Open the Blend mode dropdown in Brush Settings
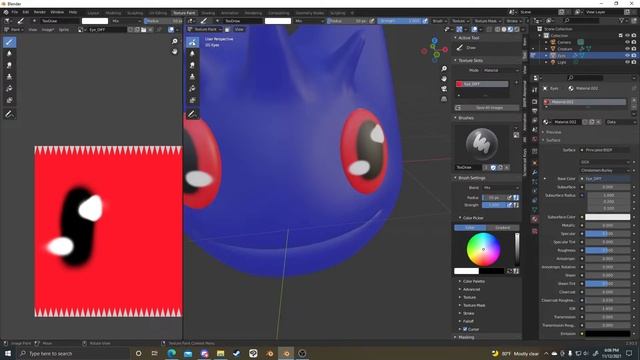Viewport: 640px width, 360px height. point(500,188)
